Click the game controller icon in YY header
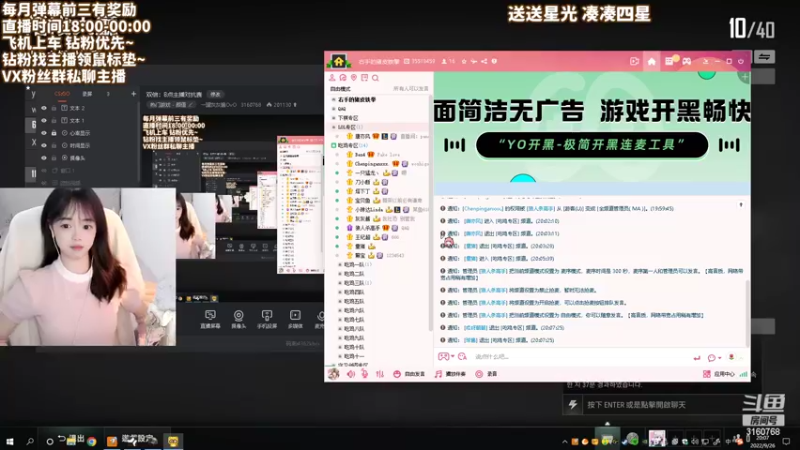Screen dimensions: 800x450 pyautogui.click(x=687, y=61)
